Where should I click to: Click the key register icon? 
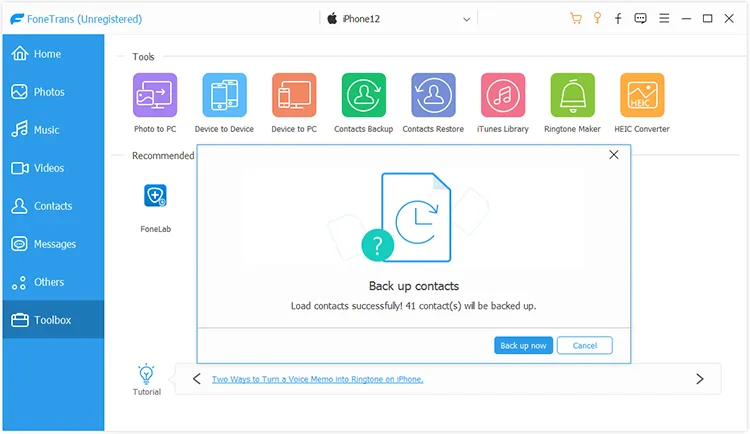(x=597, y=19)
